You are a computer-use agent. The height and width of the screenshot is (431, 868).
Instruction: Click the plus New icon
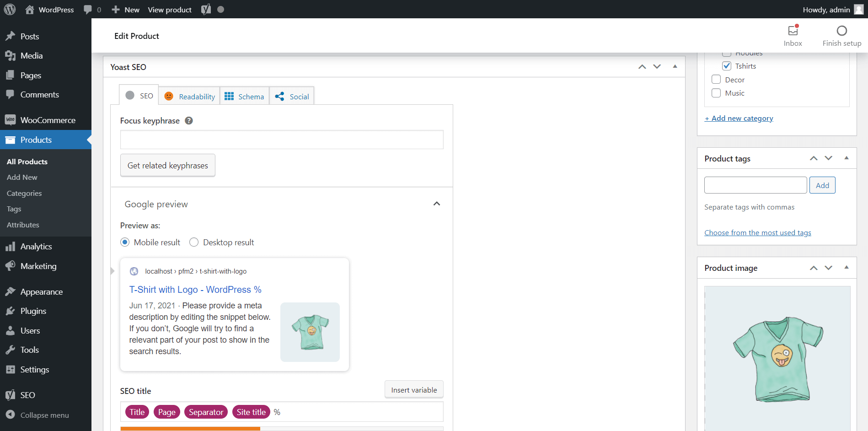116,10
